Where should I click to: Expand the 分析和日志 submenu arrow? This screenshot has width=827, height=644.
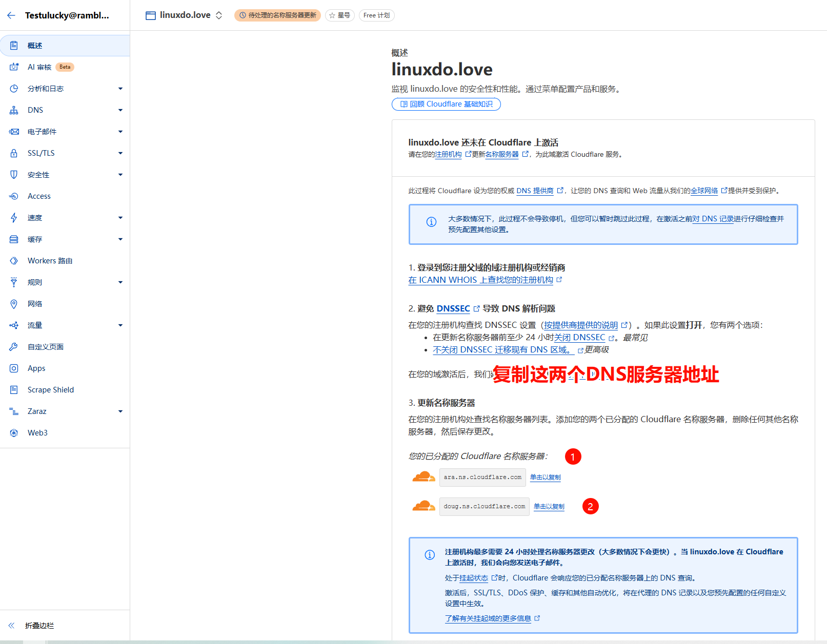(120, 89)
